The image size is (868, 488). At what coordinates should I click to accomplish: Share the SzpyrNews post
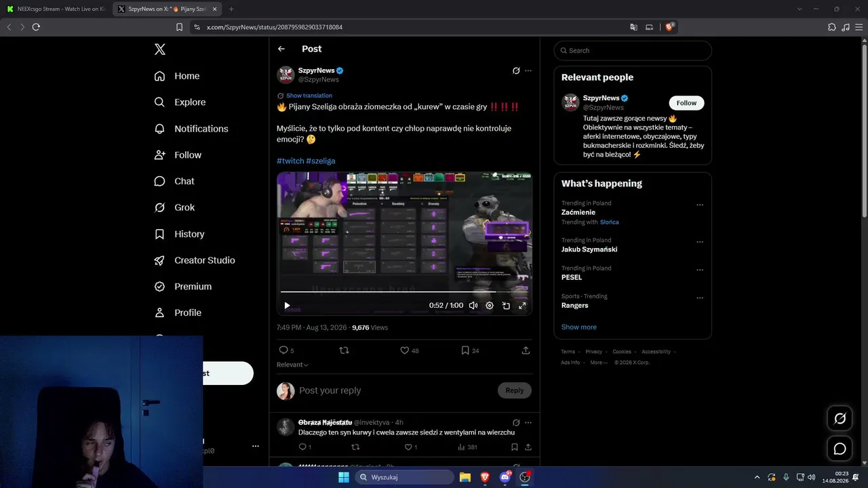(526, 350)
